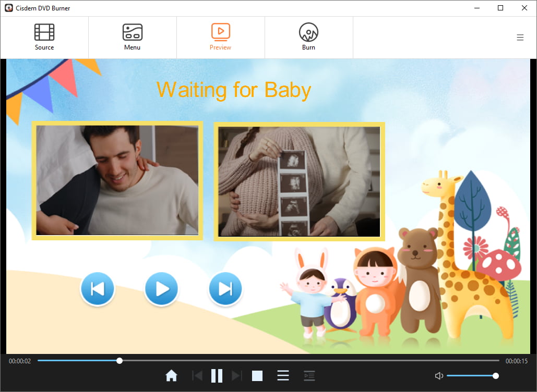Screen dimensions: 537x392
Task: Select the pregnancy ultrasound video thumbnail
Action: coord(299,181)
